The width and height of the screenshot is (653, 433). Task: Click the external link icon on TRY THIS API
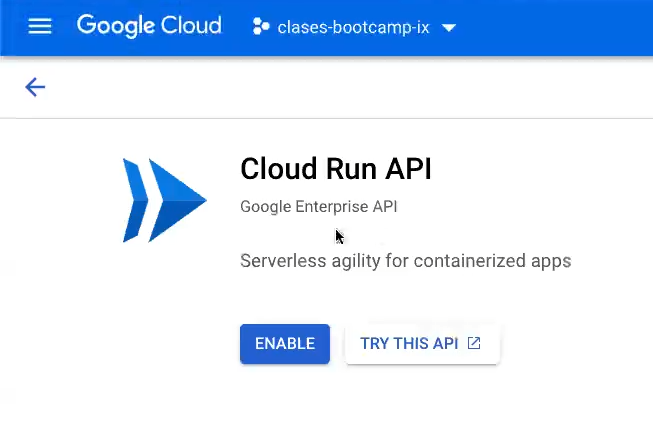pyautogui.click(x=474, y=343)
